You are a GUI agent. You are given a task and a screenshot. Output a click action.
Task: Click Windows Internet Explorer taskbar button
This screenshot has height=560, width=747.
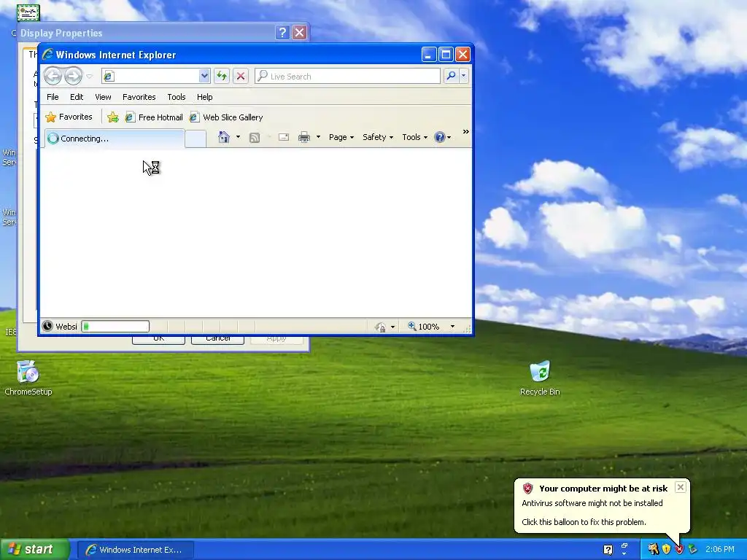pos(135,550)
